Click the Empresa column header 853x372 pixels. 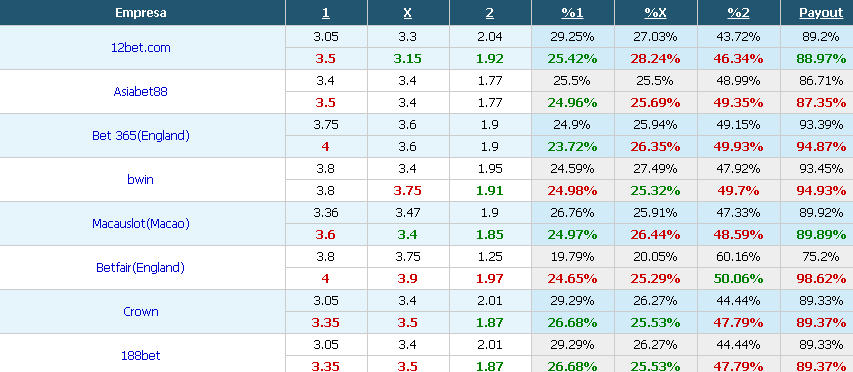click(x=141, y=13)
